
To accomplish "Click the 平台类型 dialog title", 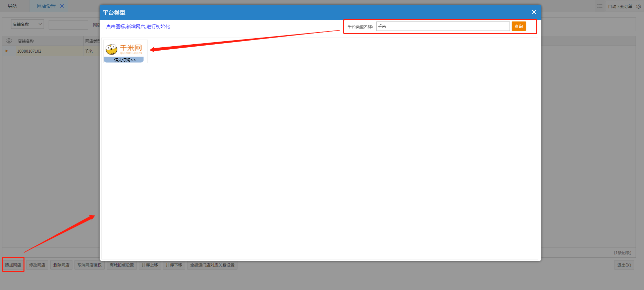I will coord(114,12).
